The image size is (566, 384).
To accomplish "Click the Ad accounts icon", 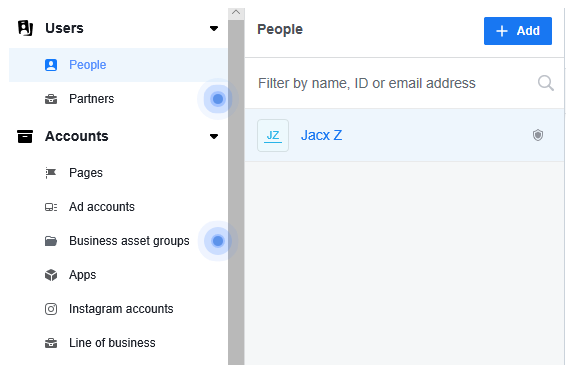I will (51, 207).
